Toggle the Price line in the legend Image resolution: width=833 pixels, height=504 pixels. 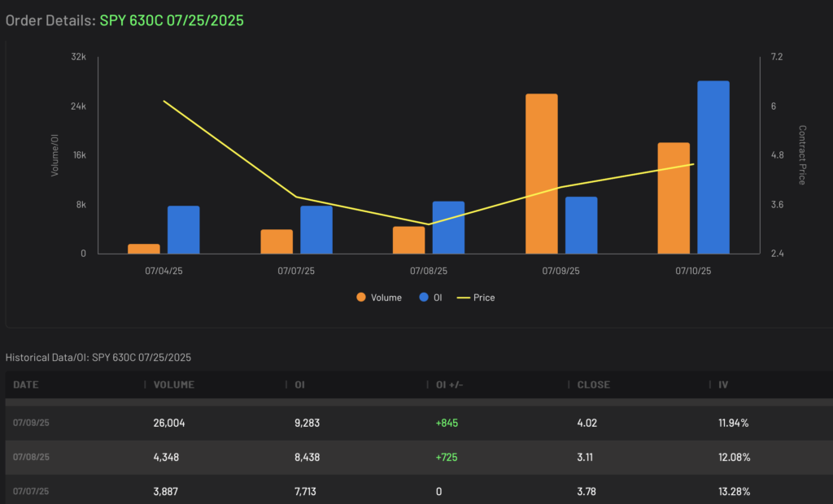coord(476,298)
